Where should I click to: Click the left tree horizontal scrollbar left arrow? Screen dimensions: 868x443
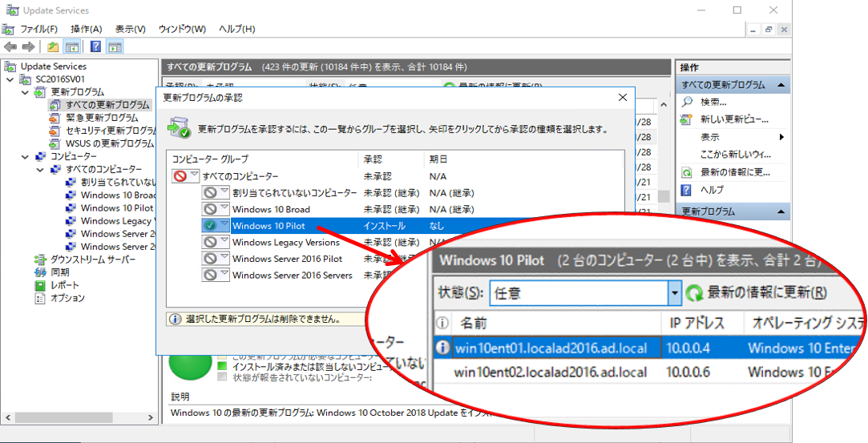8,417
